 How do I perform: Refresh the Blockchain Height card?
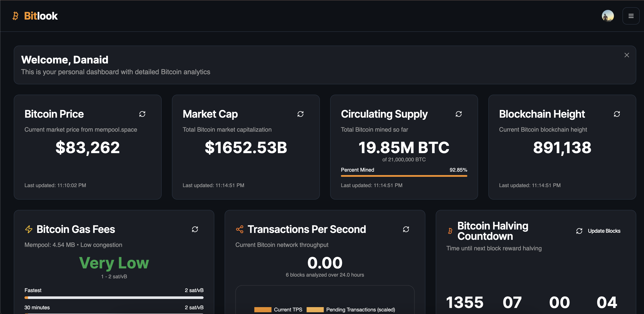[x=616, y=114]
